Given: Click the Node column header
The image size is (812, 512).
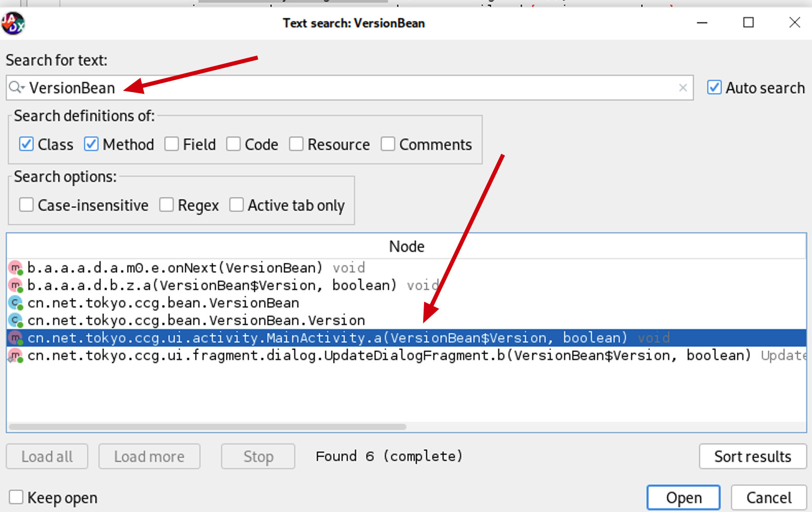Looking at the screenshot, I should point(407,246).
